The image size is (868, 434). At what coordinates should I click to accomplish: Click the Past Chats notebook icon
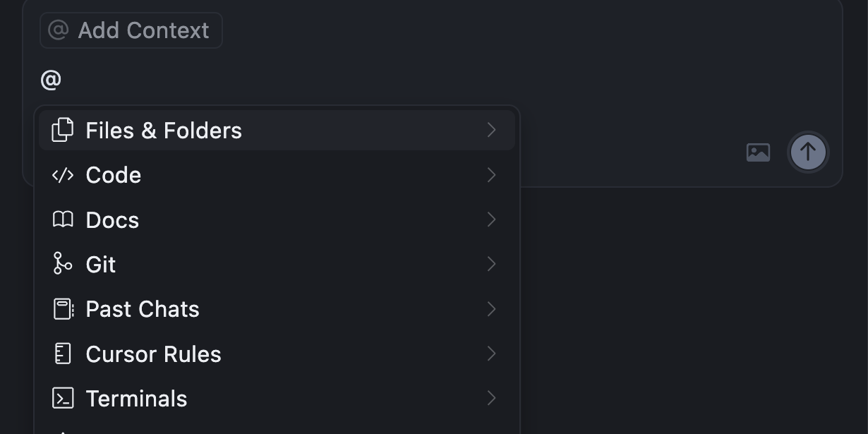[63, 309]
